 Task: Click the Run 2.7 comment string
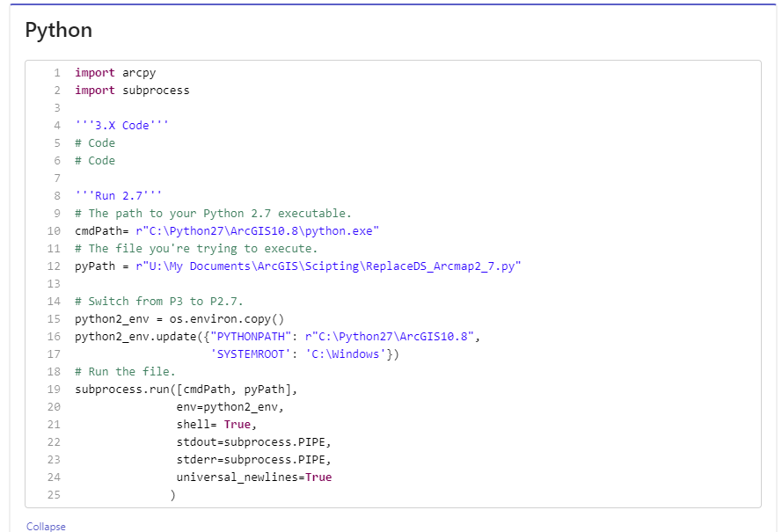click(x=106, y=195)
